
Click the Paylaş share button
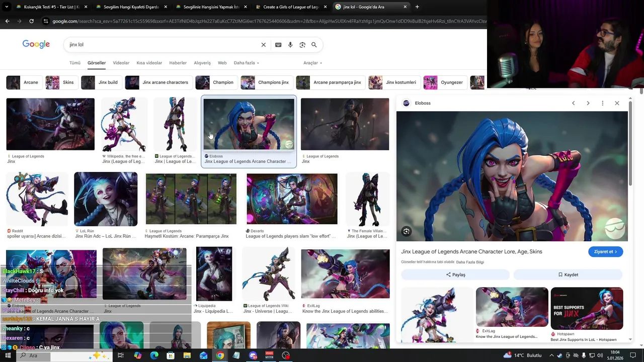pos(455,275)
